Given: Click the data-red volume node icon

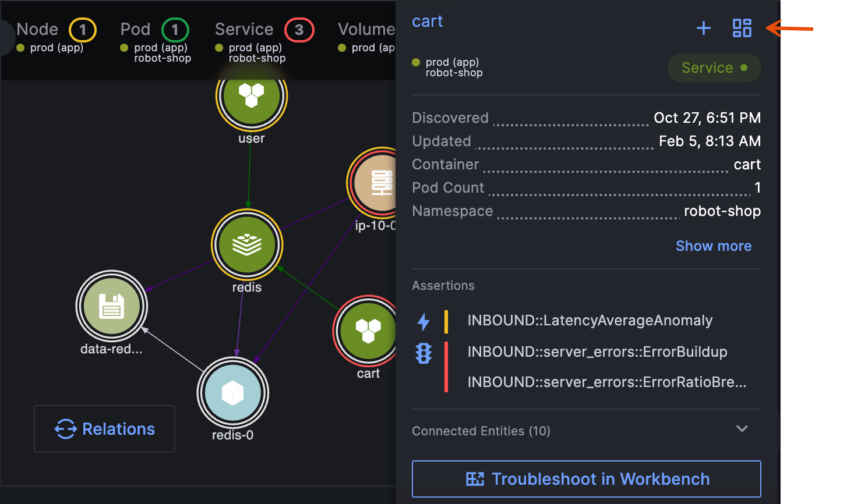Looking at the screenshot, I should click(x=111, y=306).
